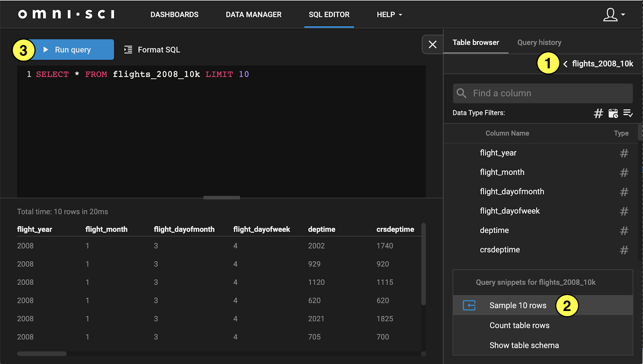Toggle the numeric data type filter

(x=598, y=113)
